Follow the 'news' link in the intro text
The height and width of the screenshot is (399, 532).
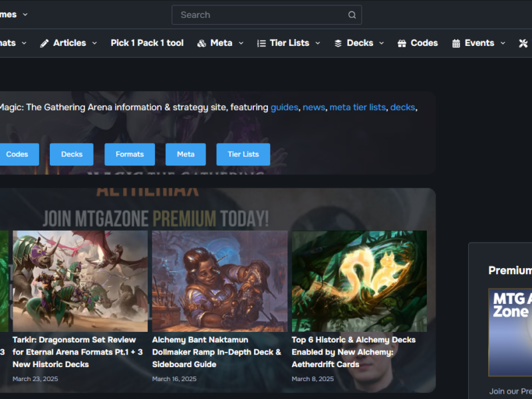(x=314, y=108)
